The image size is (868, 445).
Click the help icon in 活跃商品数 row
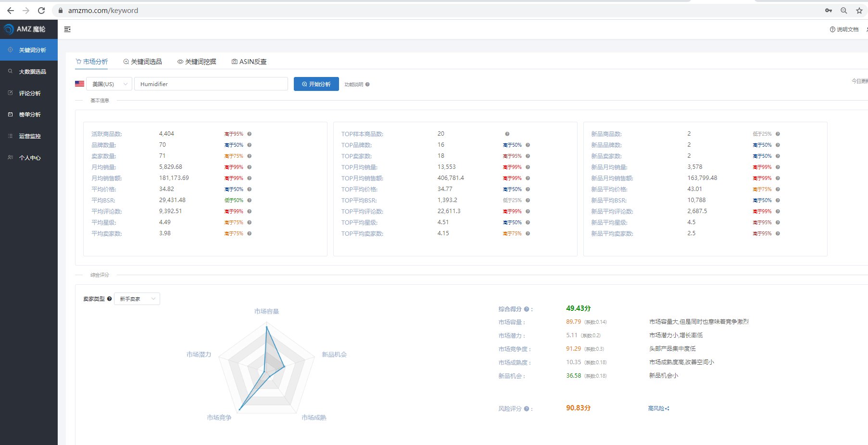click(249, 134)
